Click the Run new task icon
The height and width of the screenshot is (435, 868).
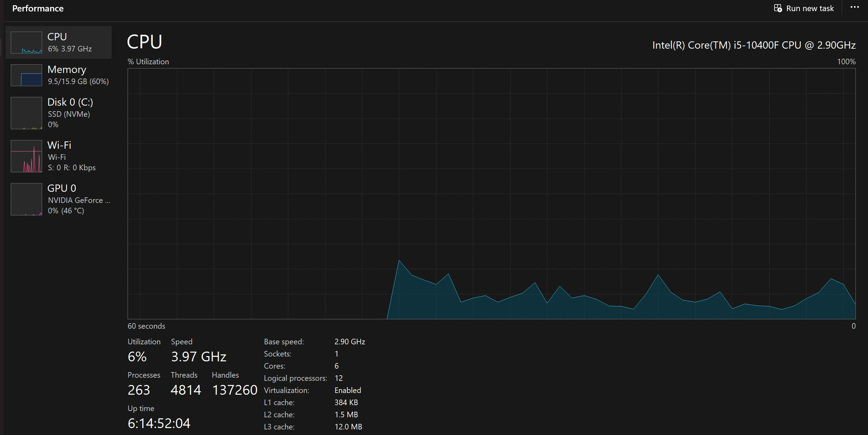pos(778,8)
